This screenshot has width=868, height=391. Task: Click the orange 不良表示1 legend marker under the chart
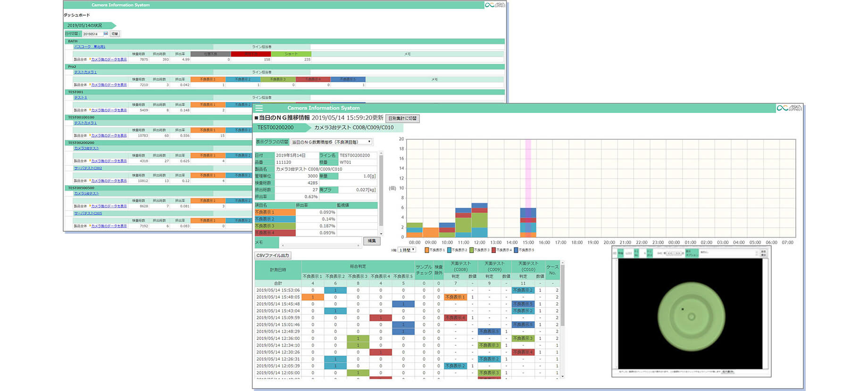426,250
